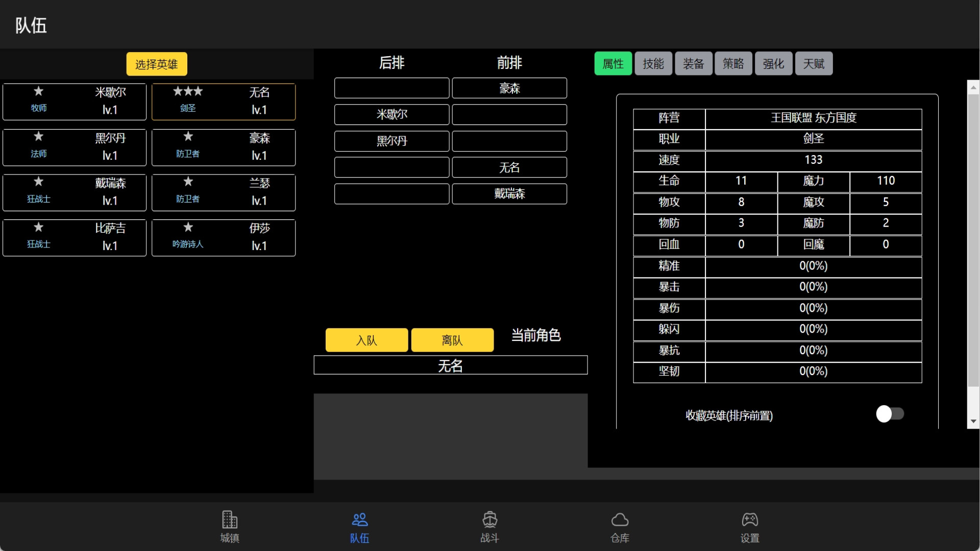
Task: Select the 属性 tab
Action: 613,63
